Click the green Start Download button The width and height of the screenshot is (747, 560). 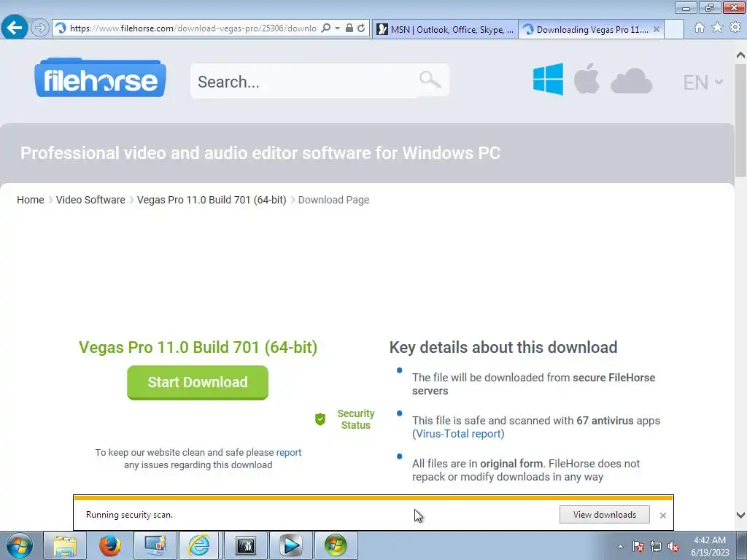[x=198, y=382]
